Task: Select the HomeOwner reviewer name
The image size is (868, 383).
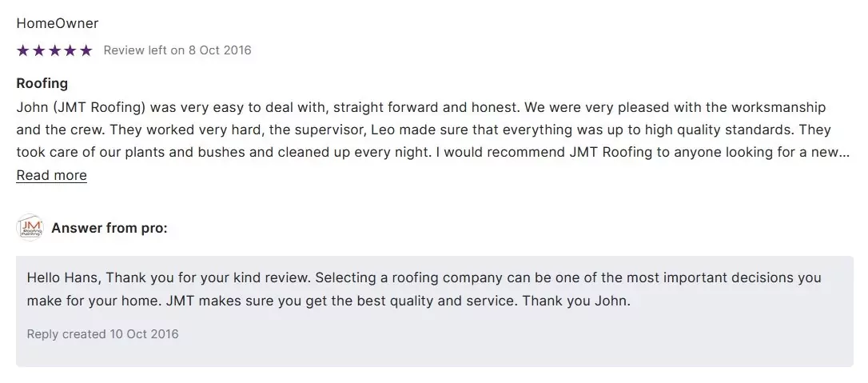Action: coord(58,23)
